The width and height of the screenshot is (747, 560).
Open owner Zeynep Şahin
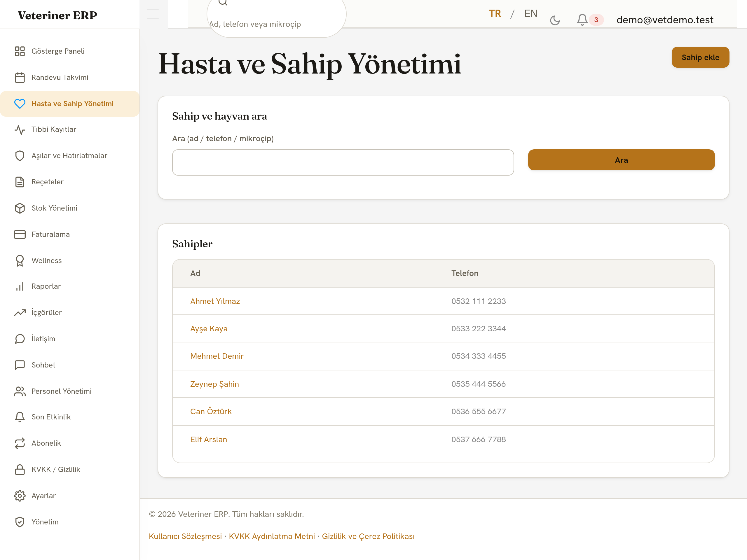(214, 384)
